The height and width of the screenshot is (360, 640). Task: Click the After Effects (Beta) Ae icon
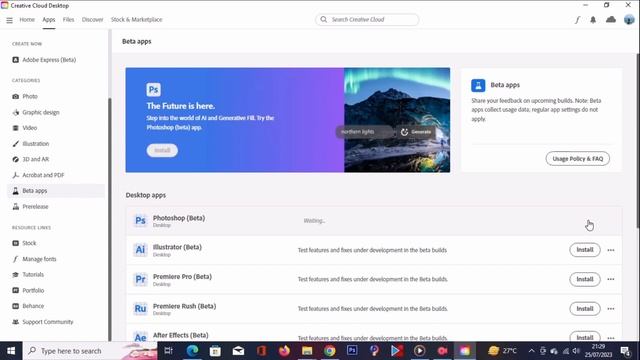[x=140, y=336]
